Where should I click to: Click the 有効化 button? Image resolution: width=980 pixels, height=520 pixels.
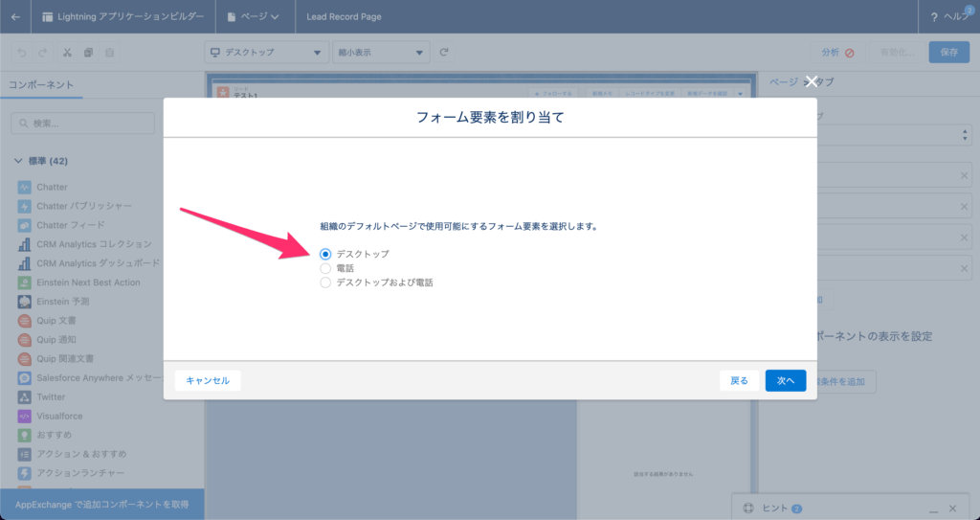tap(897, 53)
